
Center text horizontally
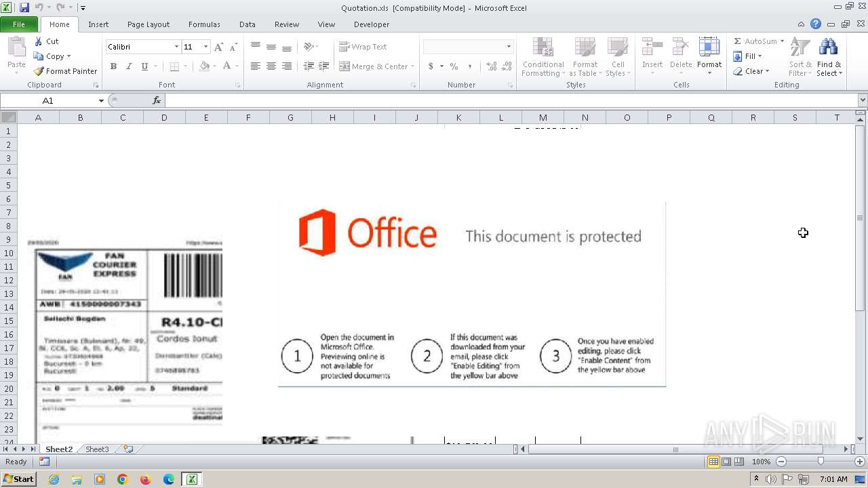(x=271, y=66)
